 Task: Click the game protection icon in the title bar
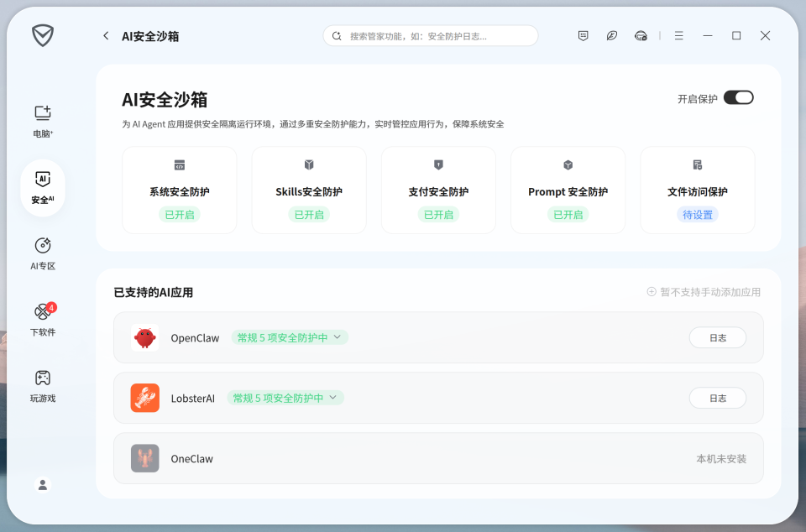640,35
